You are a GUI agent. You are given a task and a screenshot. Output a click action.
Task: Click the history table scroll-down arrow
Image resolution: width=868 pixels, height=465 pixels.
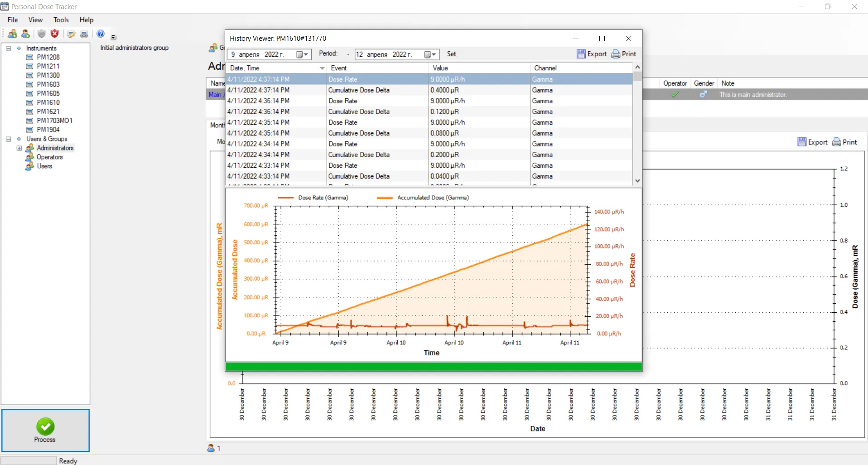pyautogui.click(x=637, y=180)
